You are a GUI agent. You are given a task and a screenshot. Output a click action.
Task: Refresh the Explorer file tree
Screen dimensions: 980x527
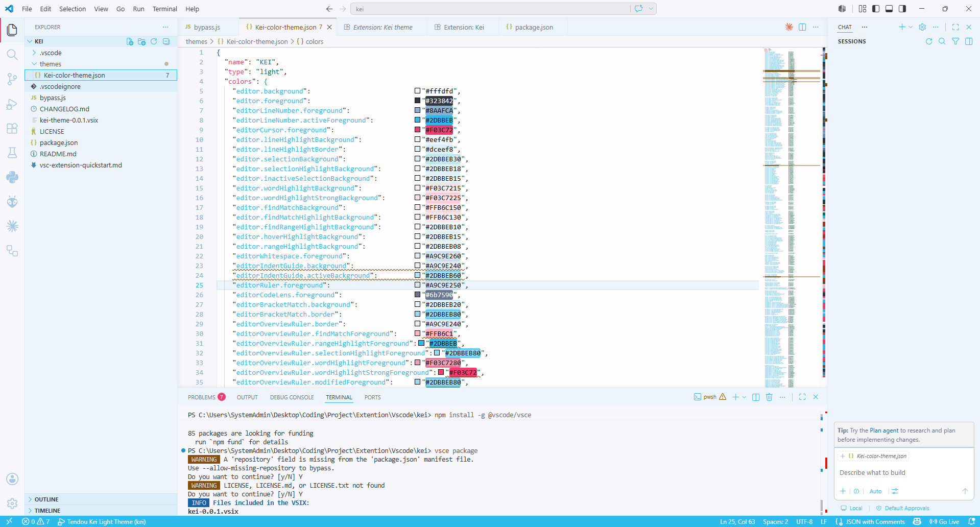pos(154,41)
